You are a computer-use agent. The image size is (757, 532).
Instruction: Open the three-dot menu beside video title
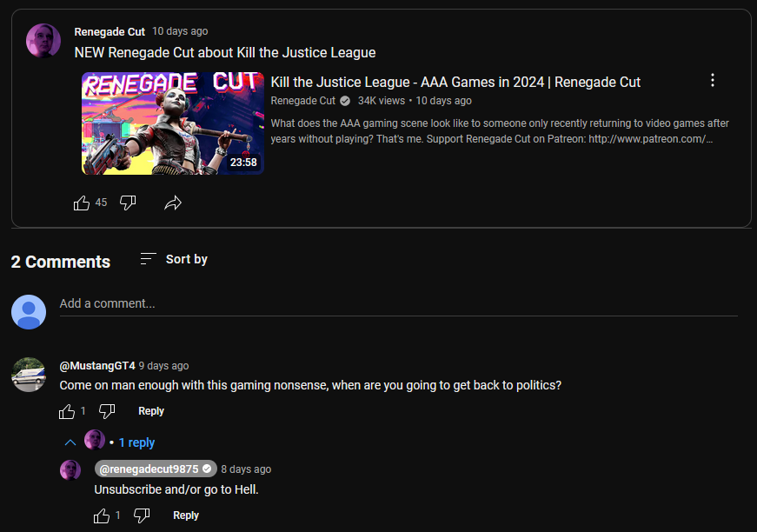pyautogui.click(x=712, y=80)
